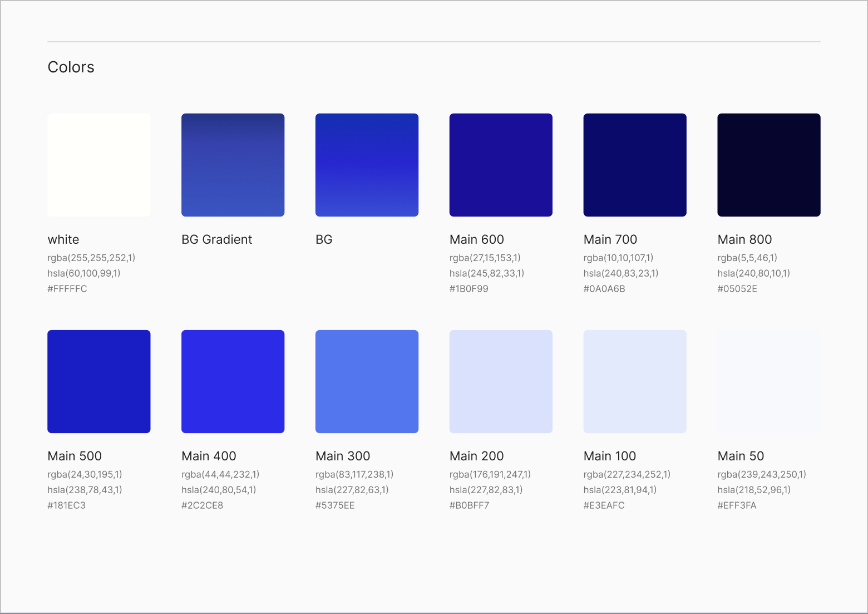Pick the Main 600 swatch
The image size is (868, 614).
[x=501, y=165]
